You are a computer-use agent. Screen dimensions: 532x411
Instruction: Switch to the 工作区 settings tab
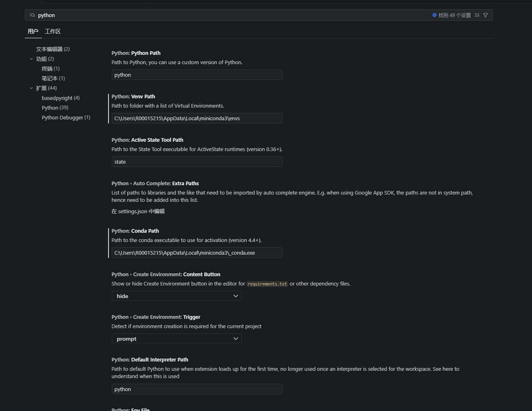53,31
